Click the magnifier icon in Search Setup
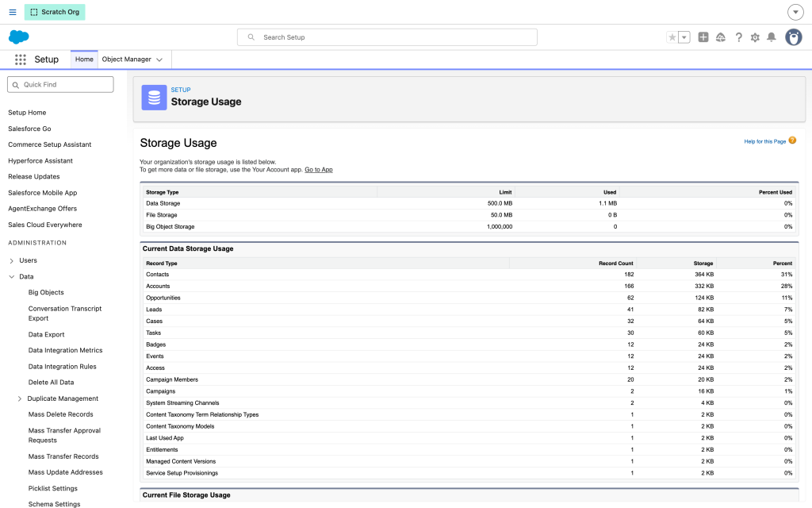 [251, 37]
